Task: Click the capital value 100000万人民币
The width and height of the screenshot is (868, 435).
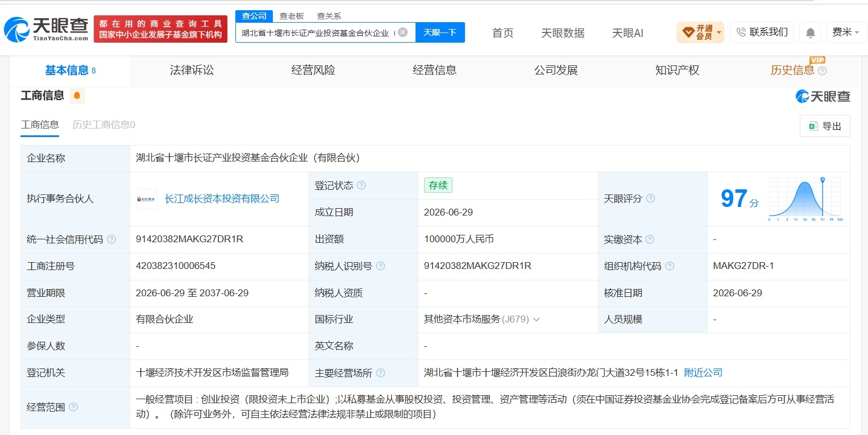Action: pos(459,239)
